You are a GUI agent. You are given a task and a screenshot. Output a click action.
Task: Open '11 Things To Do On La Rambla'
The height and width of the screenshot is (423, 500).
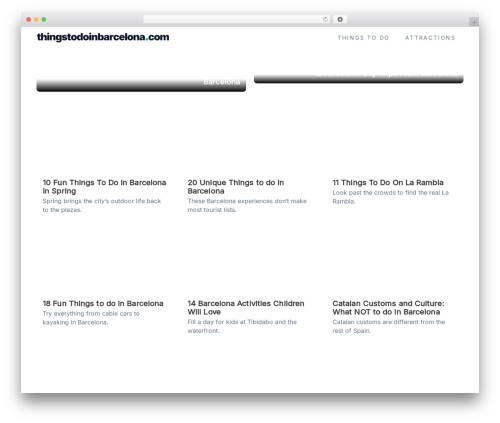388,182
